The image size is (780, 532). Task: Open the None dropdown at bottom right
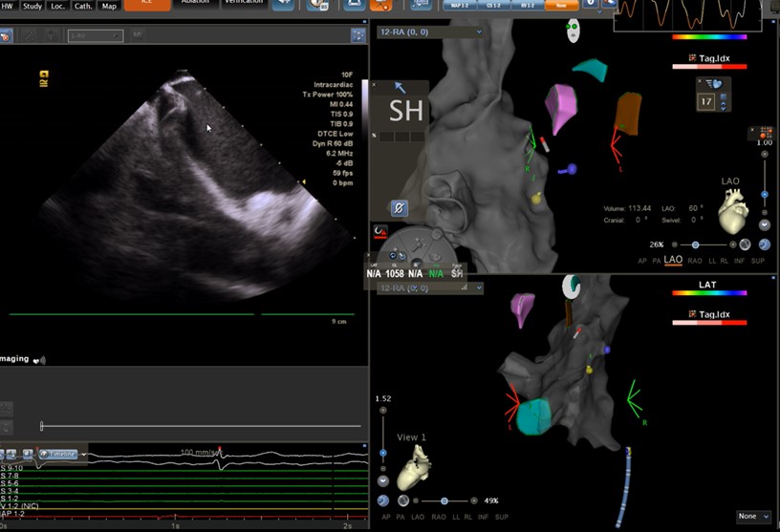[753, 517]
